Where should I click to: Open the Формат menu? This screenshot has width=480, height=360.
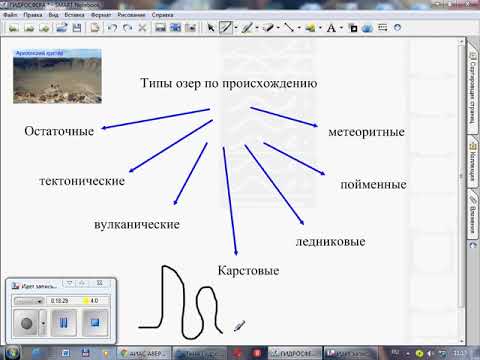[101, 15]
